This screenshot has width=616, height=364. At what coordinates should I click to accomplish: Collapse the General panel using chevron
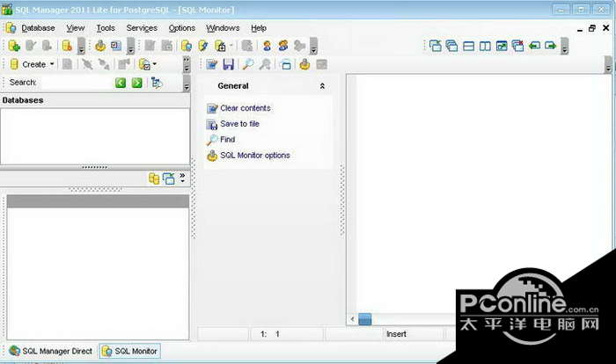pyautogui.click(x=322, y=86)
